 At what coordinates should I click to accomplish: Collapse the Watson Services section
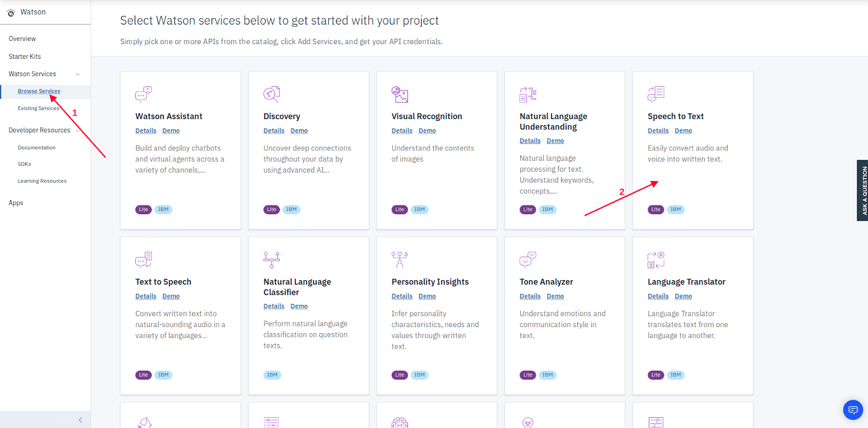coord(77,74)
